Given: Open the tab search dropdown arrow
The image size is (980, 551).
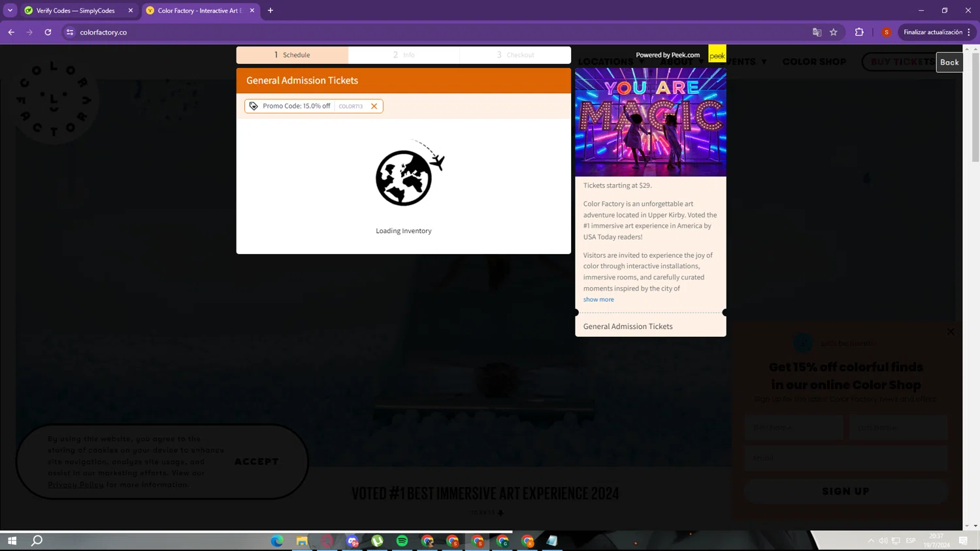Looking at the screenshot, I should point(10,10).
